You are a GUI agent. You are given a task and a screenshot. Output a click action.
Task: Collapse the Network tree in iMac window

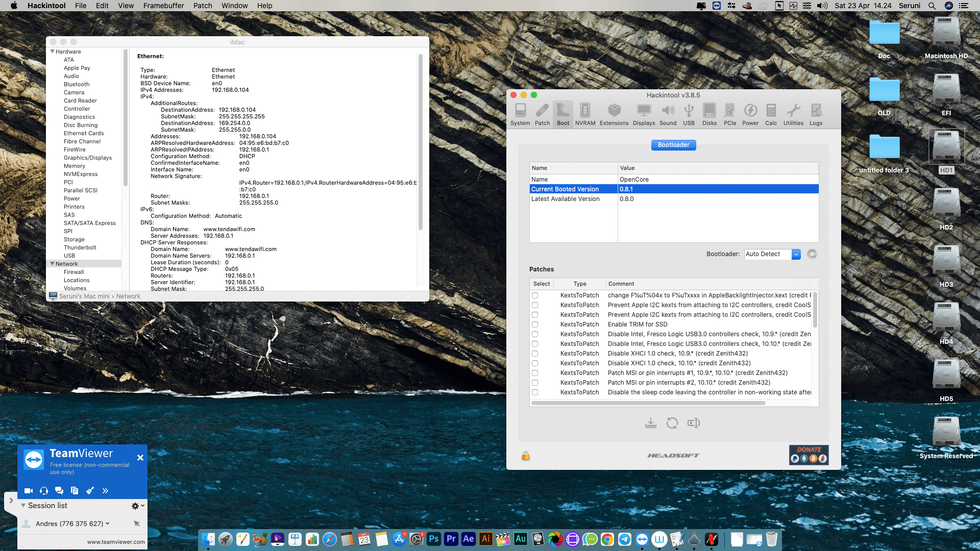pyautogui.click(x=52, y=264)
